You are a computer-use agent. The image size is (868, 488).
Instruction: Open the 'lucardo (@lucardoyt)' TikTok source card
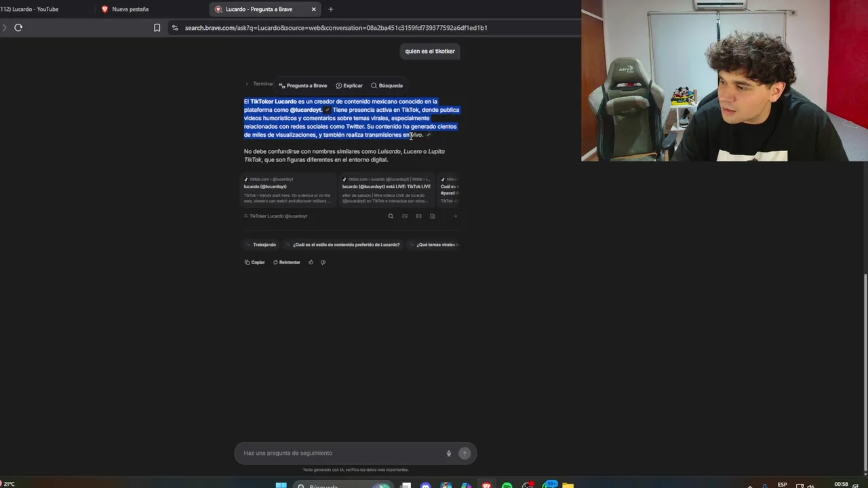tap(289, 190)
